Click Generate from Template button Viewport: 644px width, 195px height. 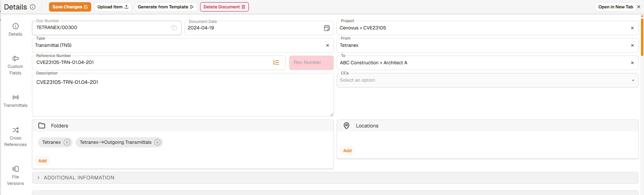point(166,7)
